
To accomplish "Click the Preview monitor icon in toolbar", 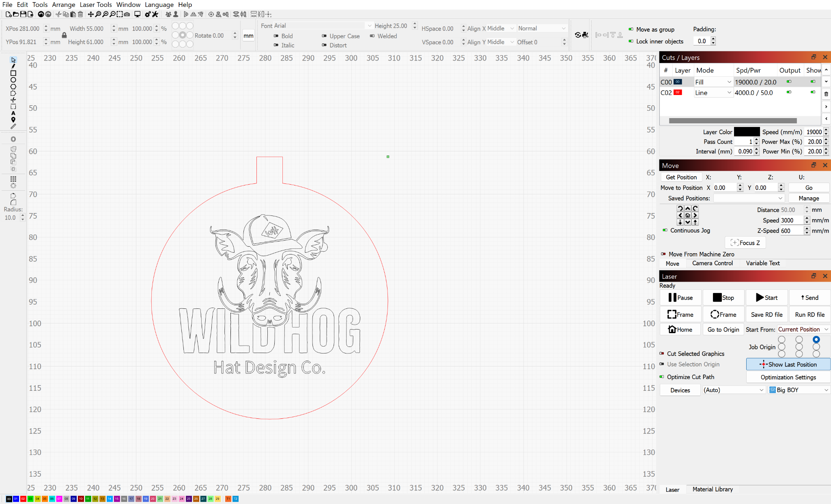I will [x=138, y=14].
